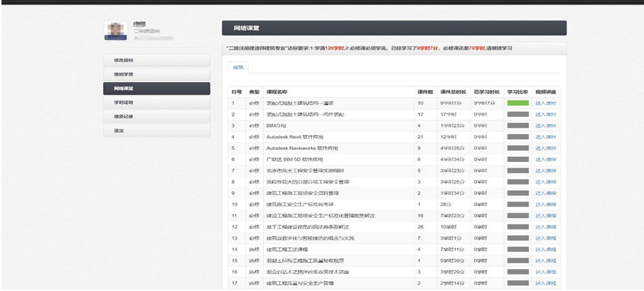Click 进入课程 for row 16
Image resolution: width=644 pixels, height=291 pixels.
click(546, 272)
